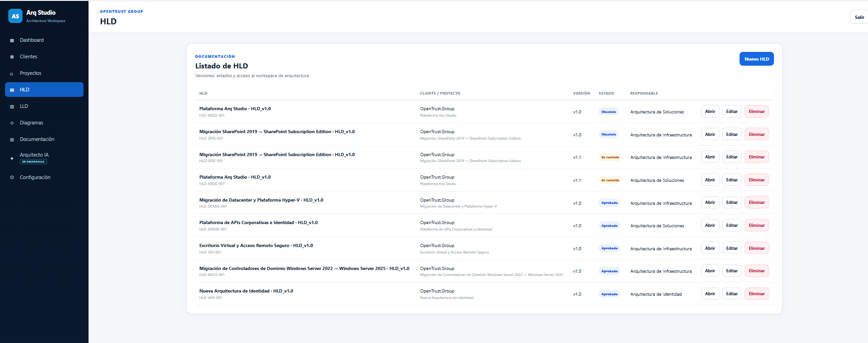Click the Arquitecto IA sparkle icon

pos(12,158)
